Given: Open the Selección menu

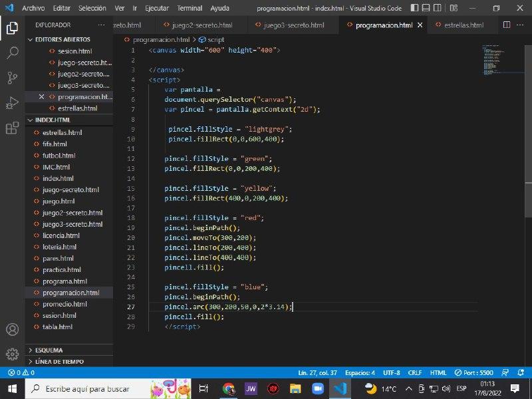Looking at the screenshot, I should (x=92, y=8).
